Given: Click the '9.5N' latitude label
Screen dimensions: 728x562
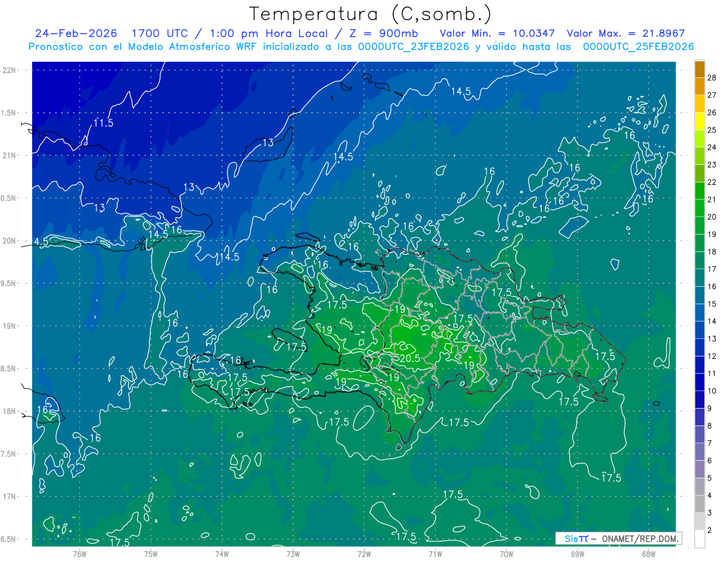Looking at the screenshot, I should (x=8, y=283).
